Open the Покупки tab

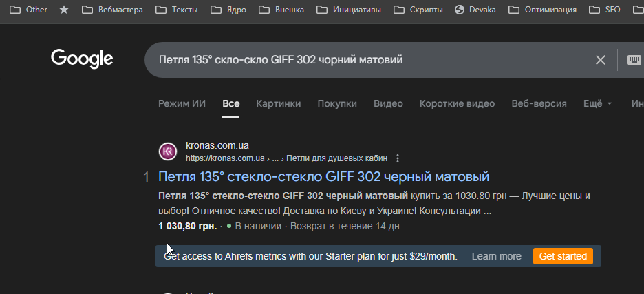[337, 103]
